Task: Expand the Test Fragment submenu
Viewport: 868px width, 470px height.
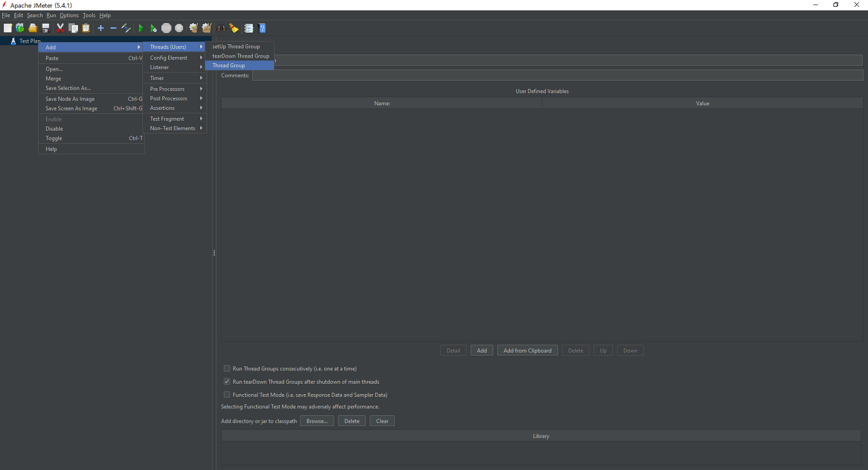Action: pyautogui.click(x=174, y=119)
